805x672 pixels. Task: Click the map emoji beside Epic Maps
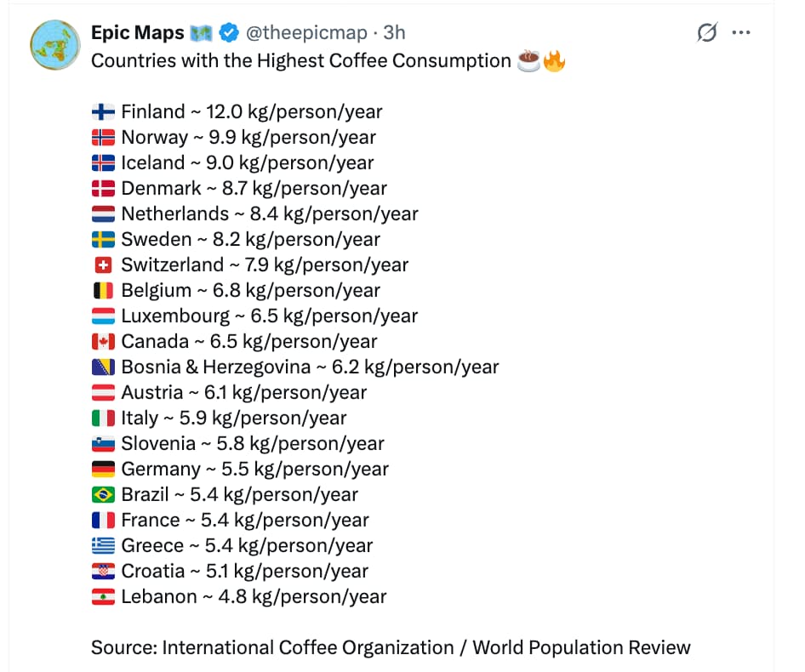(x=201, y=33)
